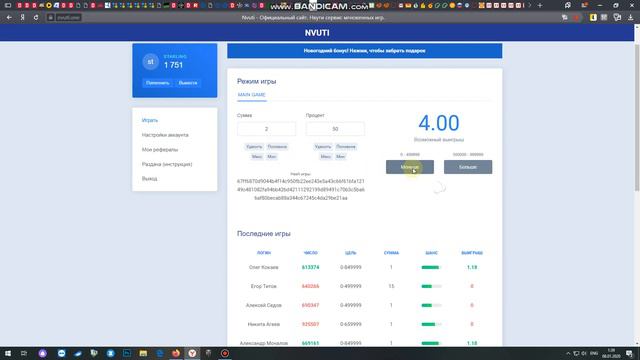Click the 1 751 balance value
Image resolution: width=640 pixels, height=360 pixels.
pos(173,65)
